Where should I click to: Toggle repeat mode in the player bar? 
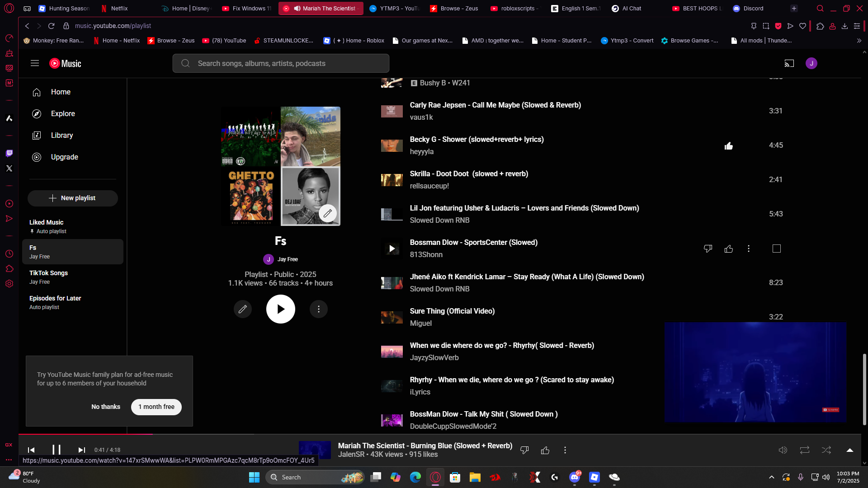805,450
